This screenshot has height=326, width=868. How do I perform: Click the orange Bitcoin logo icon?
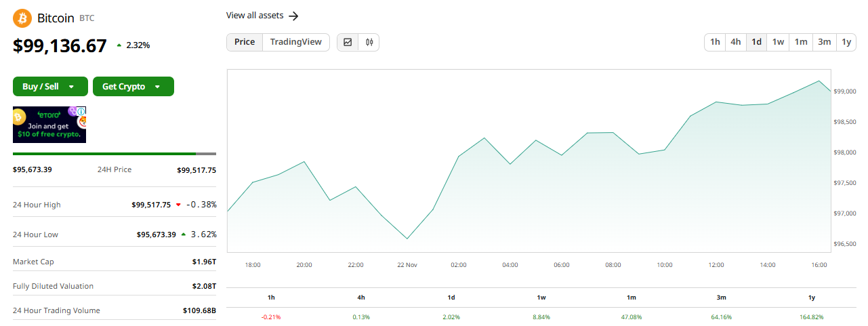point(22,18)
